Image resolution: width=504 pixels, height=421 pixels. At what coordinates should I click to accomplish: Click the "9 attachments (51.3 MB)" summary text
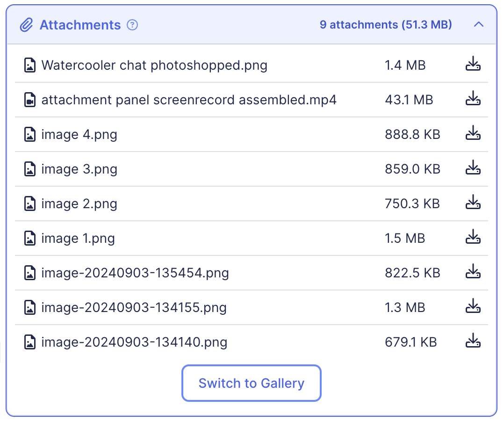386,25
